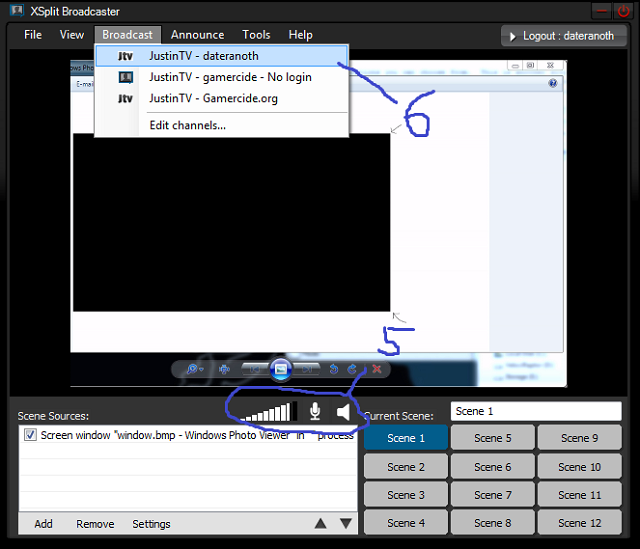
Task: Switch to Scene 4
Action: [x=406, y=522]
